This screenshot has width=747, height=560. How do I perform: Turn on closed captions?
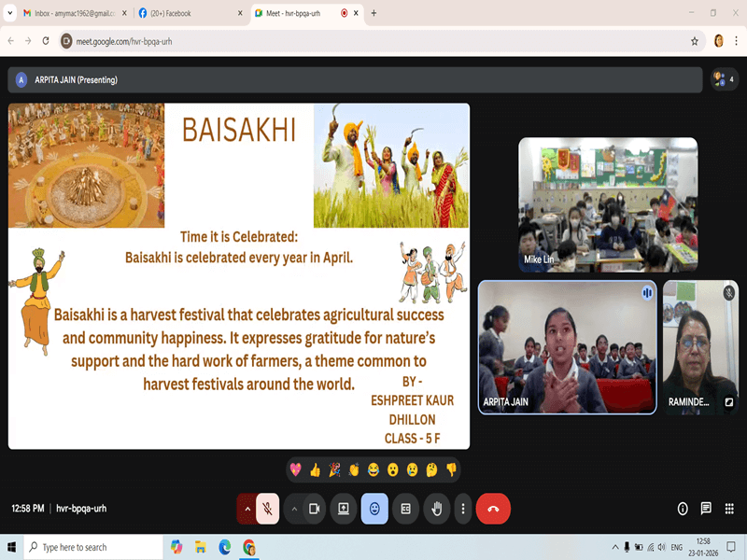(405, 509)
